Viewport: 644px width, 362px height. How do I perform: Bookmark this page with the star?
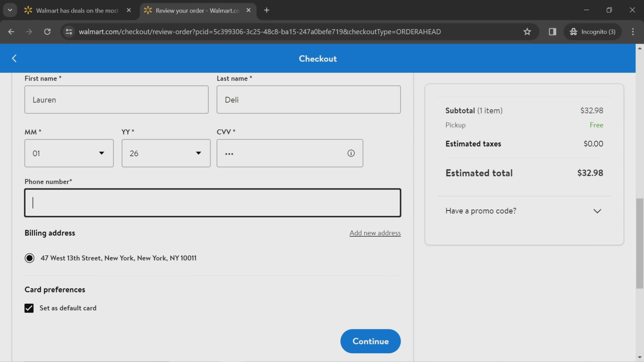point(527,32)
